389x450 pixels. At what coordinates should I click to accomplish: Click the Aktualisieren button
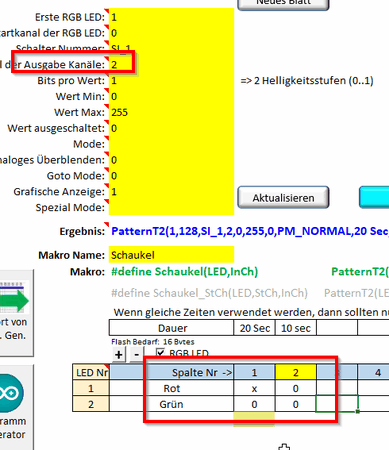pos(283,197)
